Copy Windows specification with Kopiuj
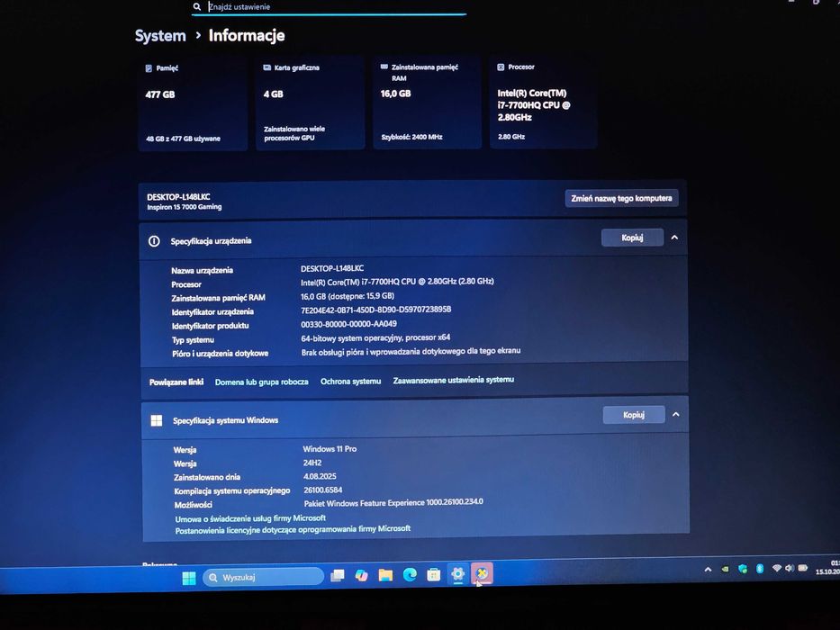Screen dimensions: 840x630 pyautogui.click(x=634, y=415)
